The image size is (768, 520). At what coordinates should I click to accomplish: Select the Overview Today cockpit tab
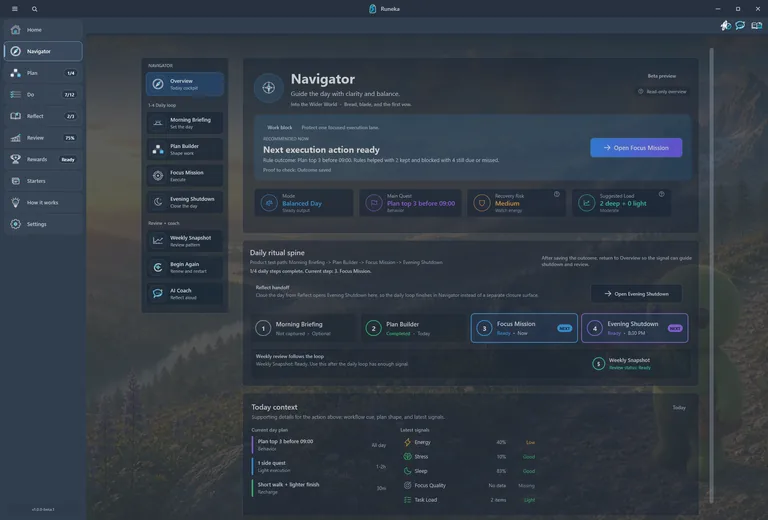[185, 84]
